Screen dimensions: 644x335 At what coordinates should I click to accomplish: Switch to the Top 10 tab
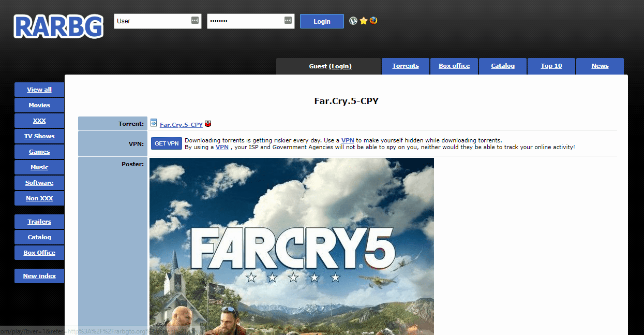point(551,66)
